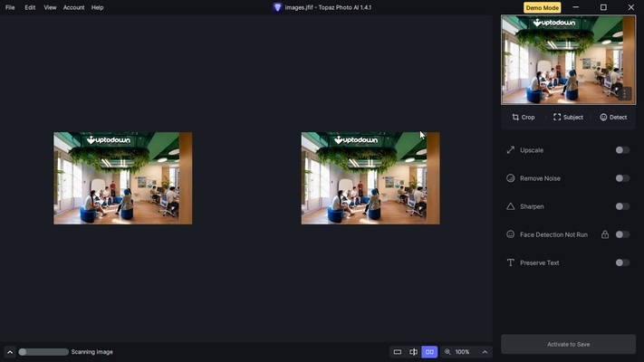This screenshot has width=644, height=362.
Task: Open the Edit menu
Action: [x=30, y=7]
